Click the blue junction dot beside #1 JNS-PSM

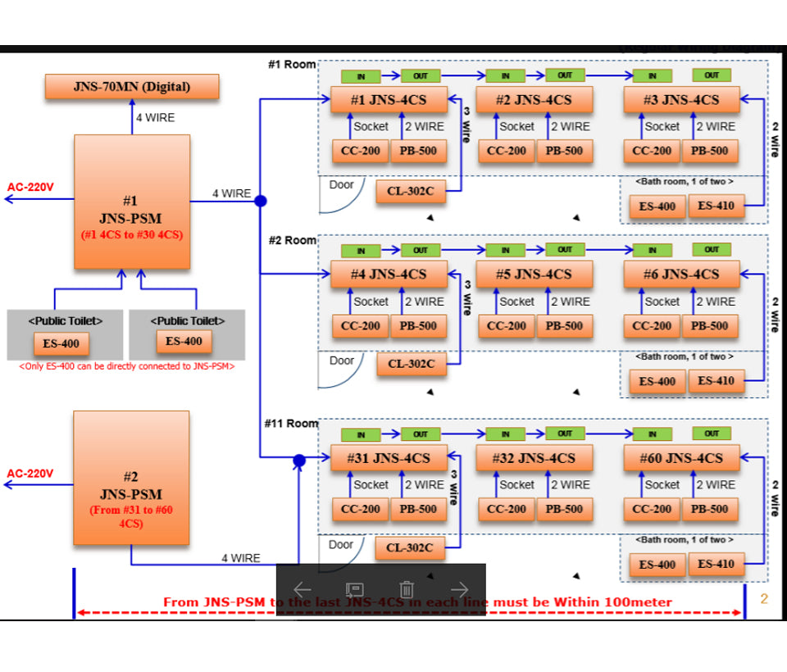click(261, 201)
